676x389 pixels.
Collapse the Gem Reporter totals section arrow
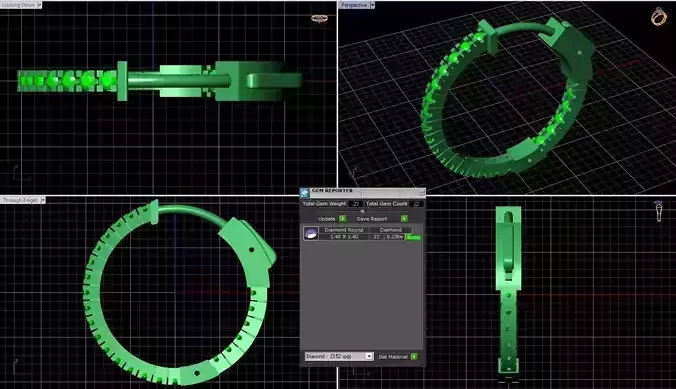click(x=362, y=211)
